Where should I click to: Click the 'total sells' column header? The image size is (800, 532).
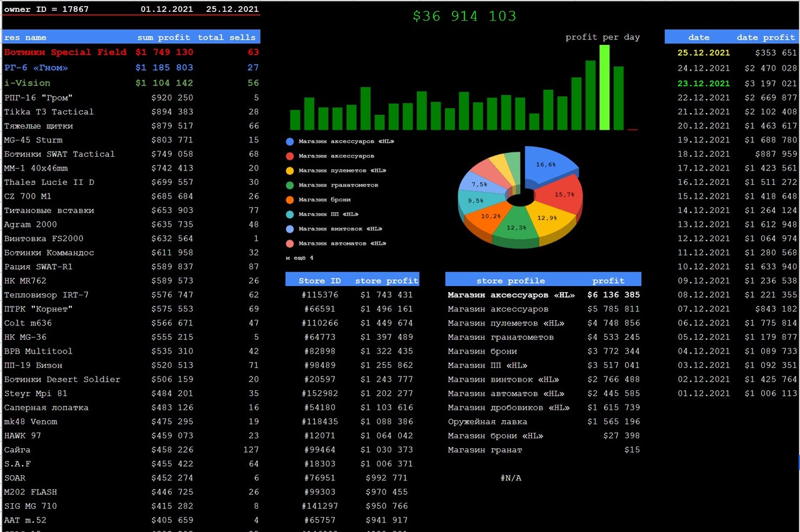click(x=227, y=37)
